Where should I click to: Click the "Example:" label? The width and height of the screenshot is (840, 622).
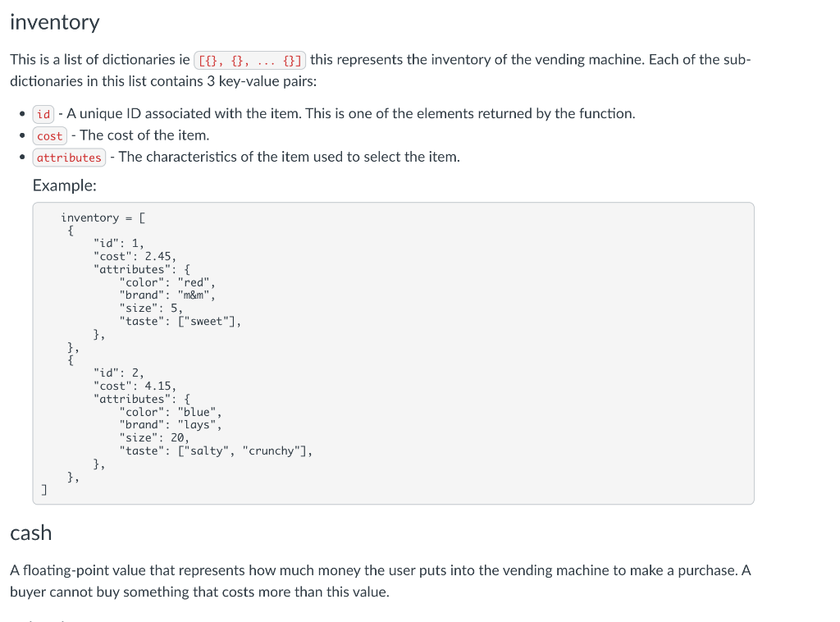point(64,185)
